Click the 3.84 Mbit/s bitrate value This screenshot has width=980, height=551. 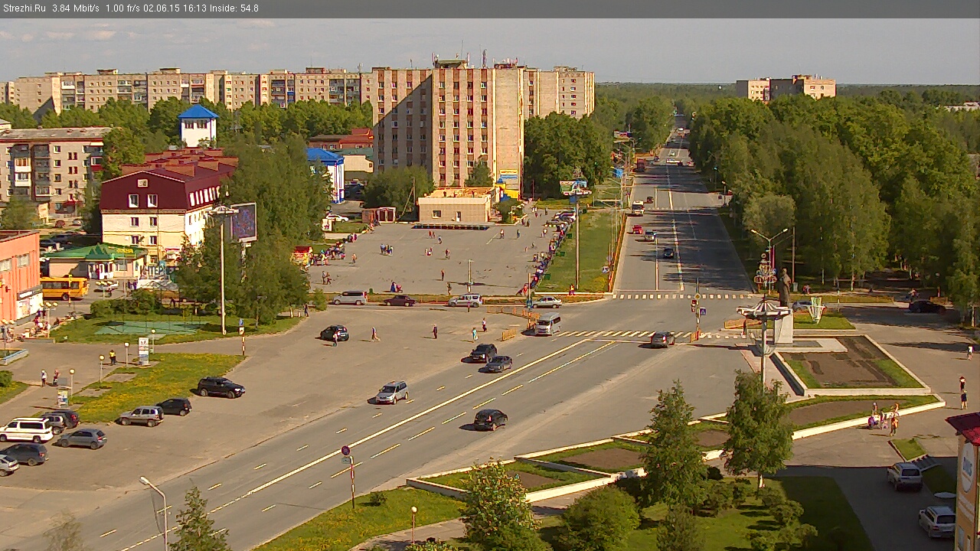pos(76,8)
